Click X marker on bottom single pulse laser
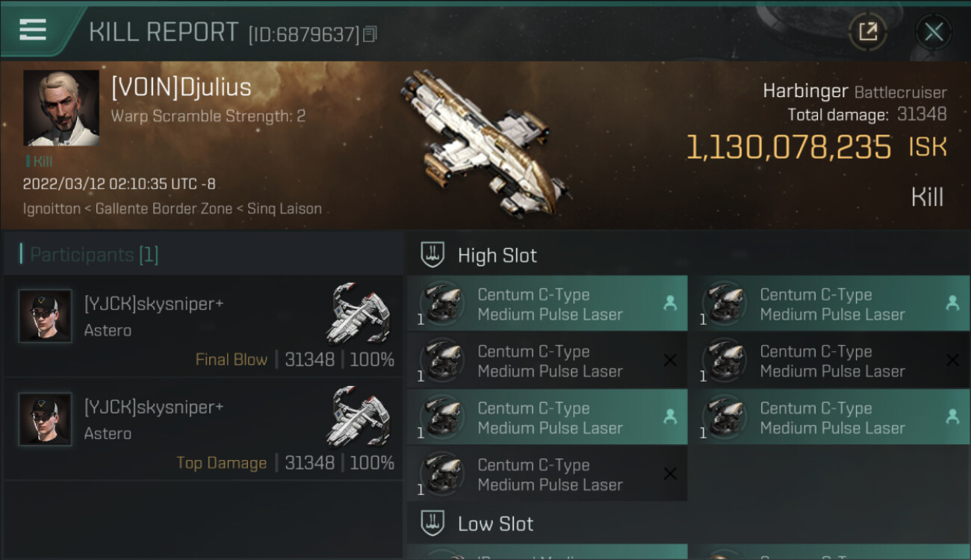Image resolution: width=971 pixels, height=560 pixels. point(670,474)
